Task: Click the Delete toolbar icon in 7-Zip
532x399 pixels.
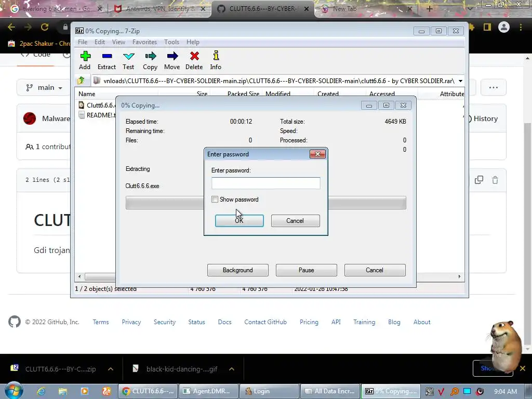Action: coord(194,60)
